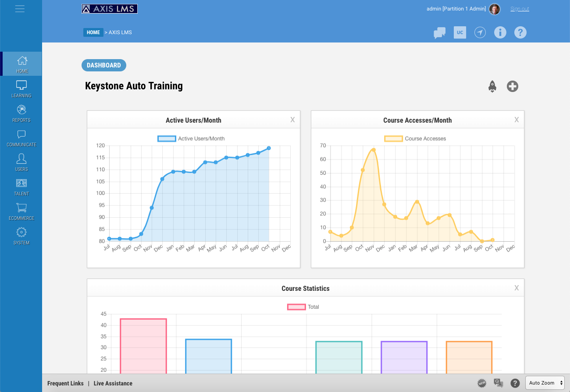Click the blue bar in Course Statistics
570x392 pixels.
(208, 356)
